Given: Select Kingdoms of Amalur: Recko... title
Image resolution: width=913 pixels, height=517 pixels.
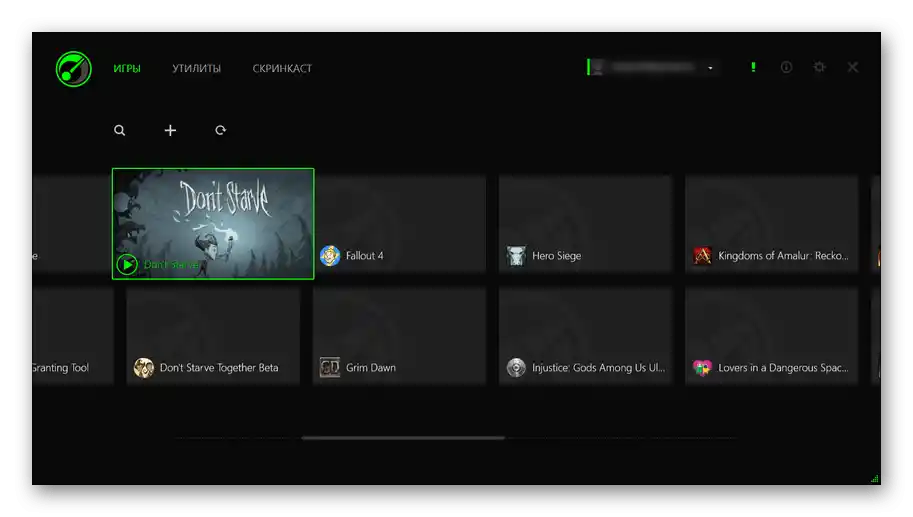Looking at the screenshot, I should [x=783, y=256].
